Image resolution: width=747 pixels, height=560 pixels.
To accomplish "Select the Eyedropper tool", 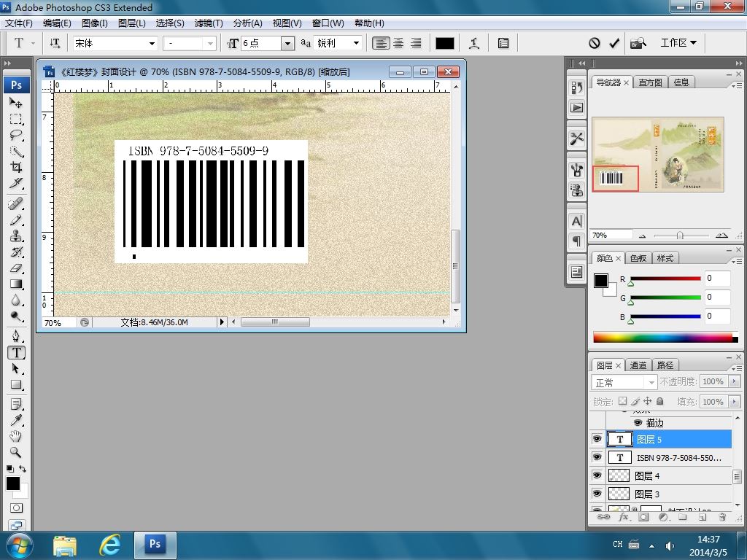I will pos(16,421).
